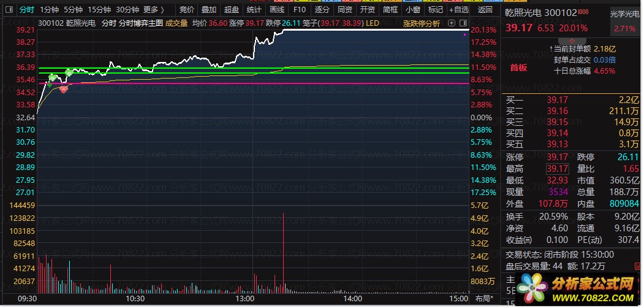Click the 盘后交易量 44 line

555,266
